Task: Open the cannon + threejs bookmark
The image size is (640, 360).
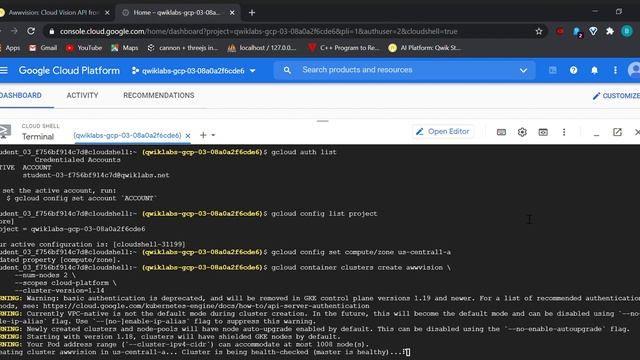Action: tap(183, 48)
